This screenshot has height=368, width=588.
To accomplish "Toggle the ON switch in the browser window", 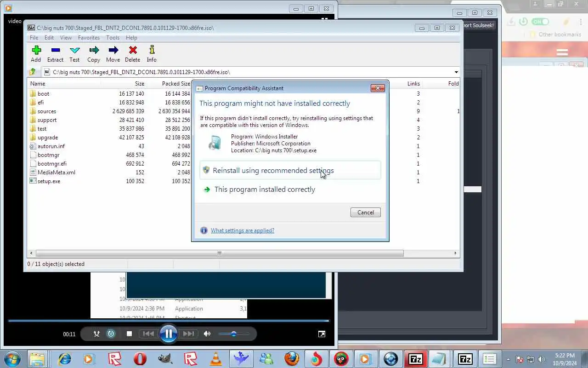I will [x=540, y=22].
